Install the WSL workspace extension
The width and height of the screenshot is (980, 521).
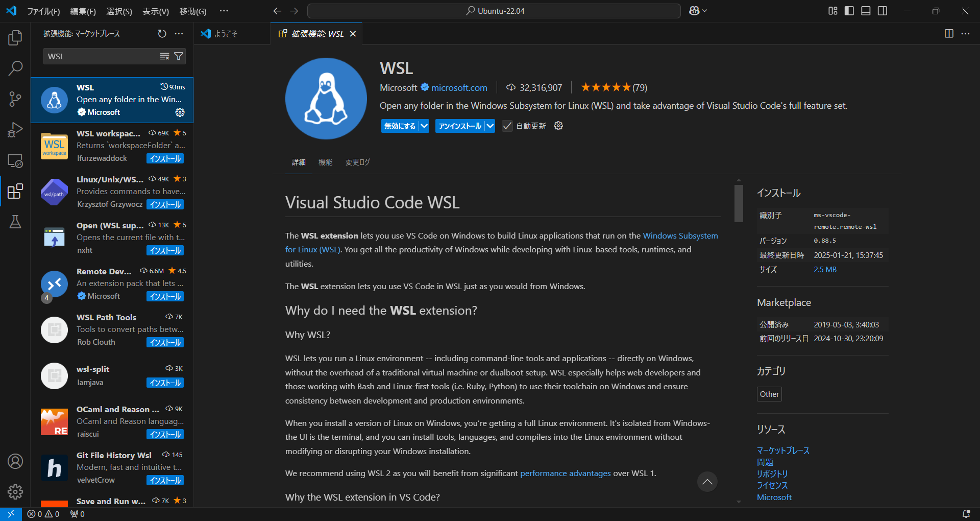point(165,158)
